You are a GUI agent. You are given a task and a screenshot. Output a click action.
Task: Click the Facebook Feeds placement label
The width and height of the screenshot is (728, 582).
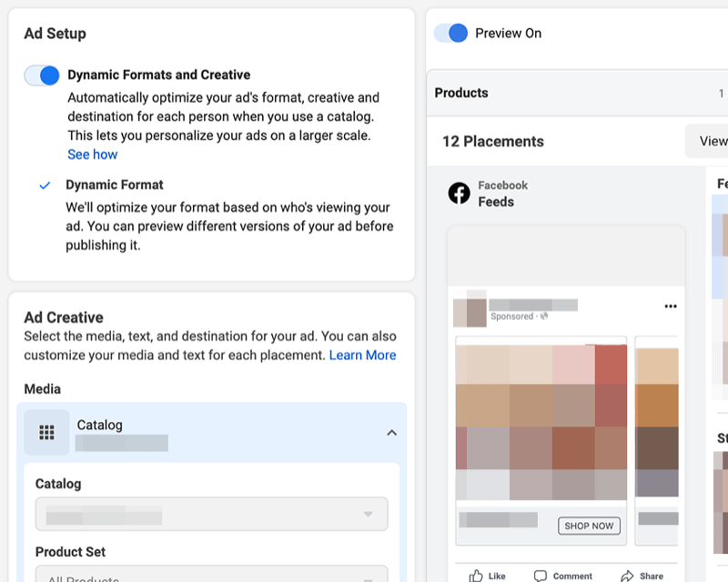click(x=503, y=194)
